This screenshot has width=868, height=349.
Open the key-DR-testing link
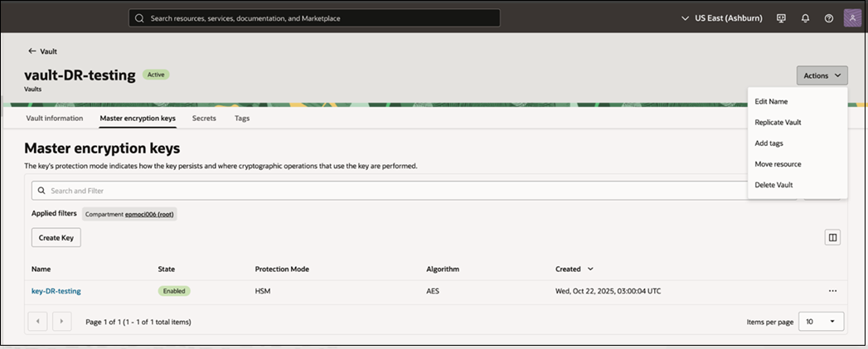click(56, 291)
